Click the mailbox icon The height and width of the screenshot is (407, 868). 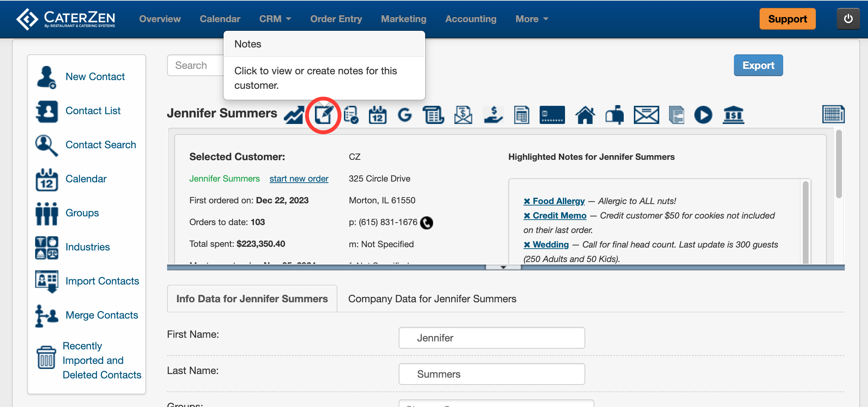click(x=614, y=115)
